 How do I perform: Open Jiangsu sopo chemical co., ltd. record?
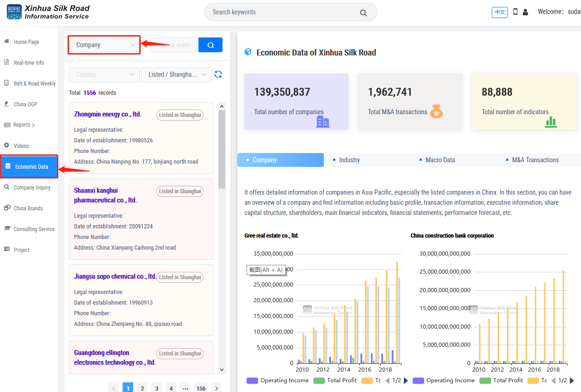pyautogui.click(x=115, y=276)
